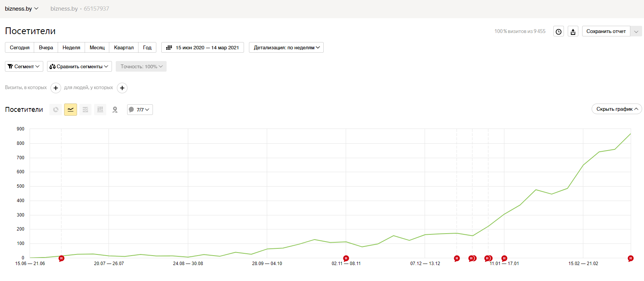
Task: Click 'Сохранить отчет' button
Action: pos(606,31)
